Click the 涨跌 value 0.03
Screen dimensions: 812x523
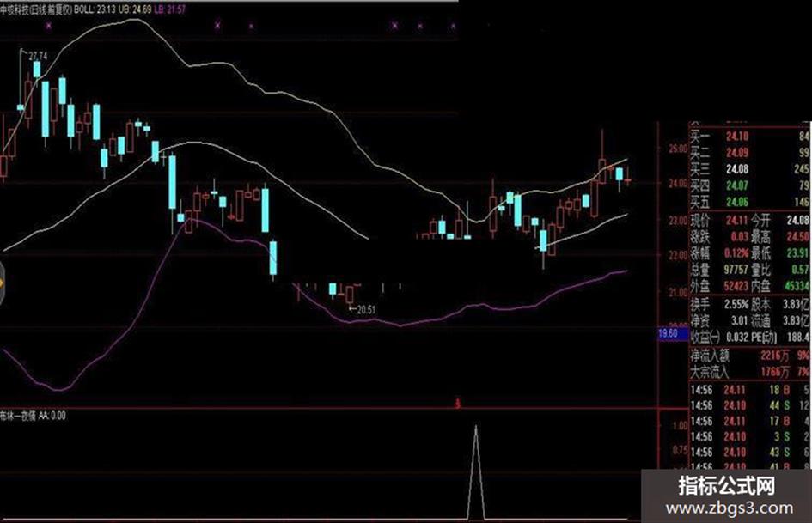(x=740, y=237)
